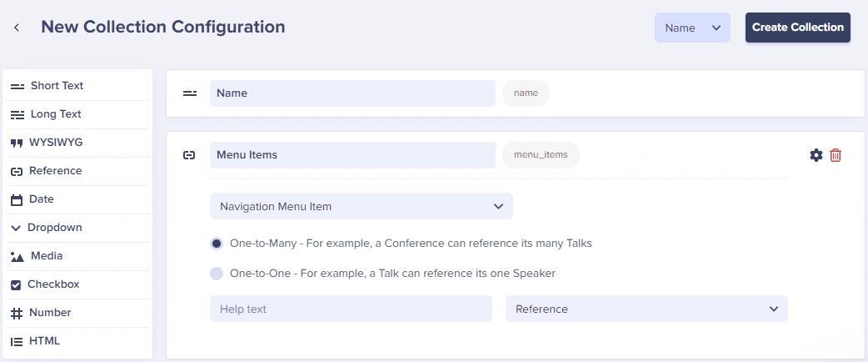868x362 pixels.
Task: Delete the Menu Items field via trash icon
Action: [836, 155]
